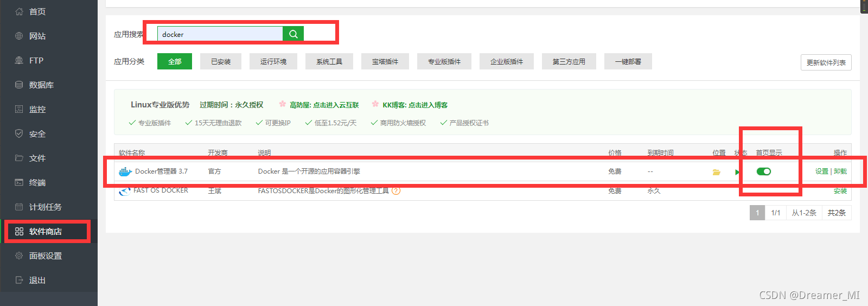Click 安装 link for FAST OS DOCKER

pos(840,191)
